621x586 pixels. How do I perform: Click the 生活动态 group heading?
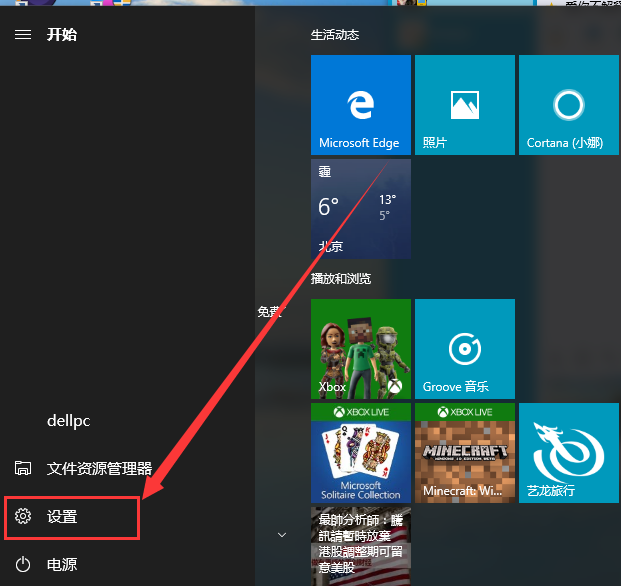click(x=335, y=35)
